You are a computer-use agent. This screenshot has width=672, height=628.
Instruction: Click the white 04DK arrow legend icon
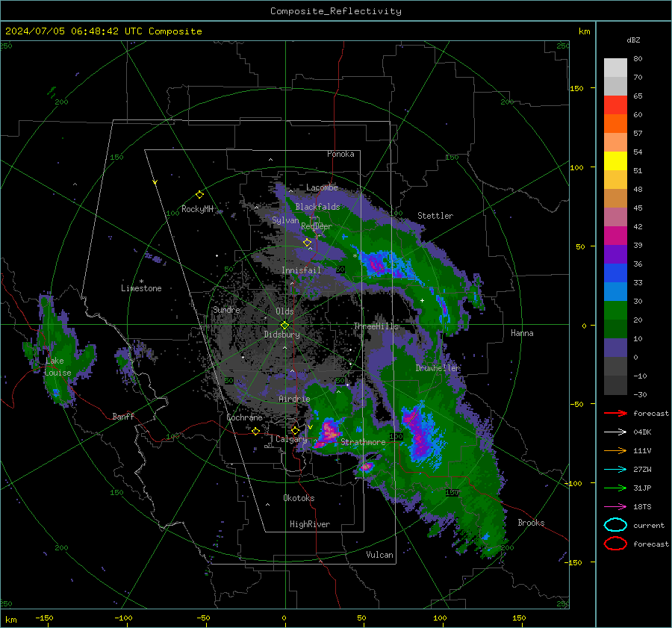pos(615,432)
